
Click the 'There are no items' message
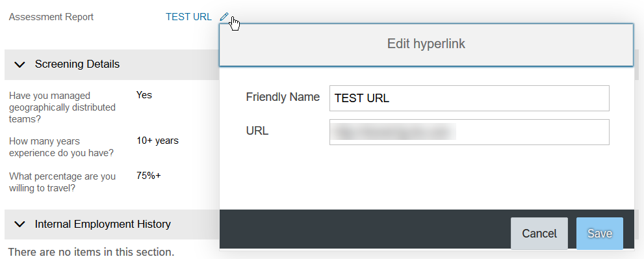(91, 252)
